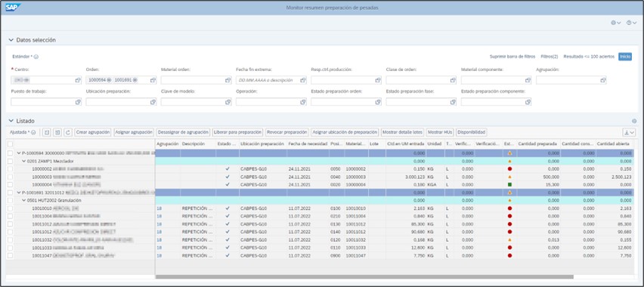The image size is (644, 287).
Task: Open value help for Operación field
Action: [x=302, y=102]
